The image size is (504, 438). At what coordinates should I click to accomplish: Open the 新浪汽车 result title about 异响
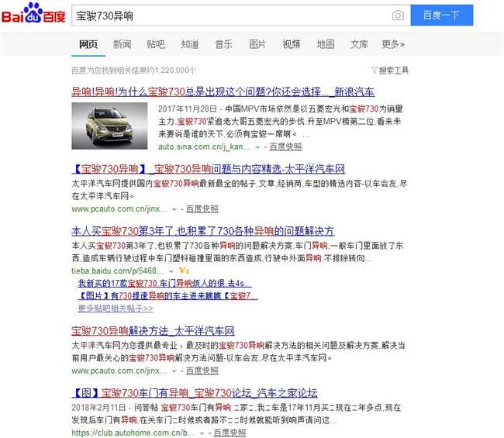pos(223,91)
